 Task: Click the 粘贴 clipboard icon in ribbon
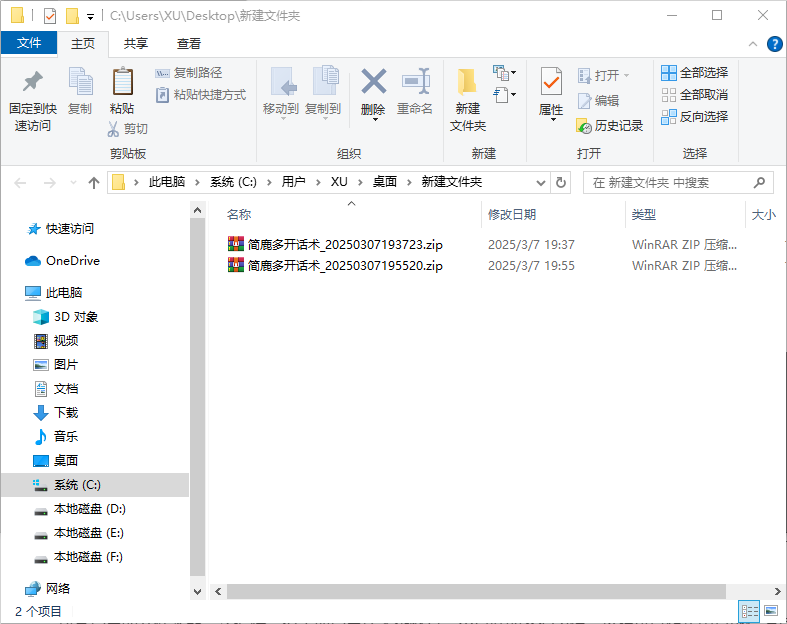coord(122,82)
